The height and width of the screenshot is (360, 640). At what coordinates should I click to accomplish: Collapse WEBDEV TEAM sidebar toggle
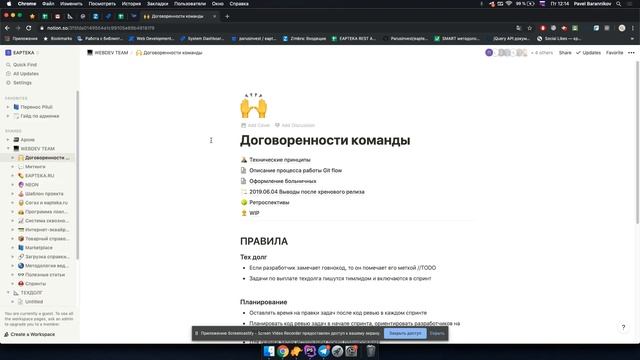8,149
